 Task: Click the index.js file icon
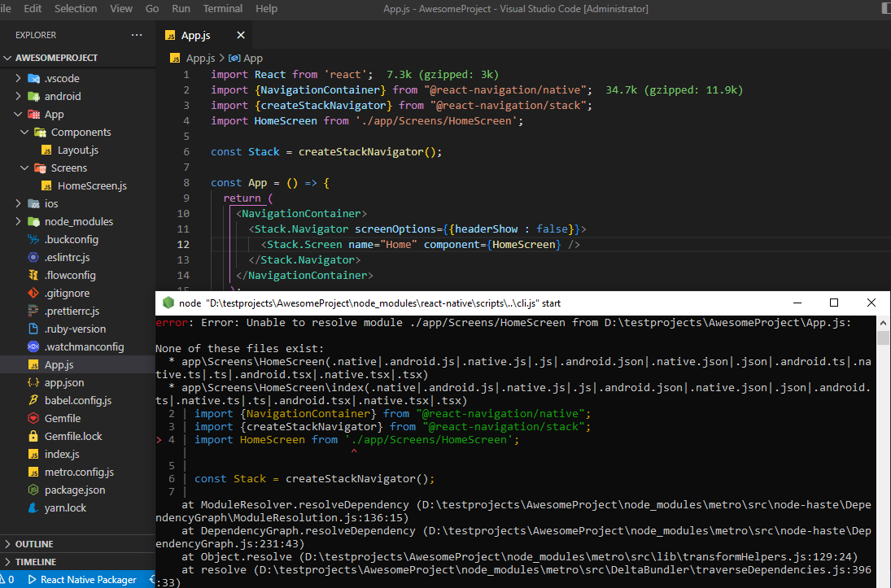tap(33, 455)
